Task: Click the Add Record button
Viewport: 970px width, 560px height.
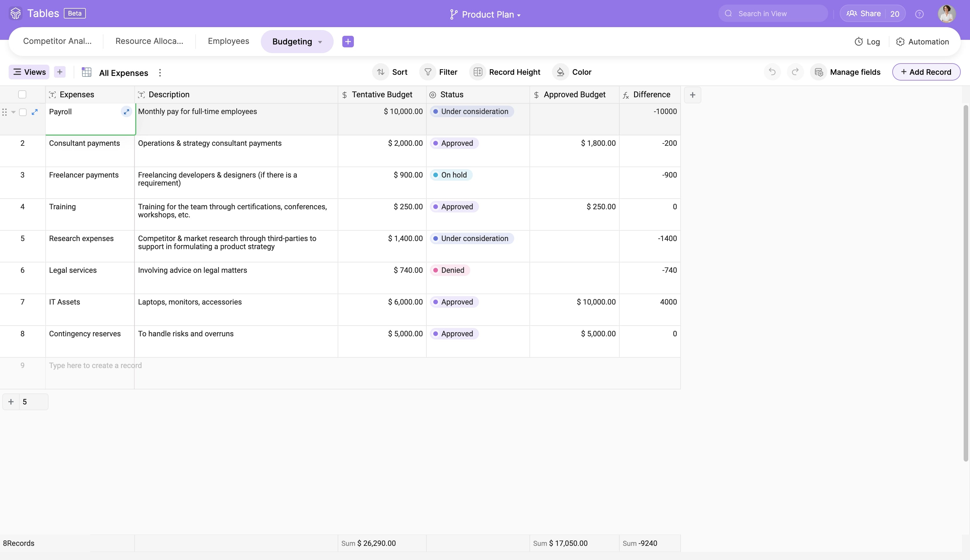Action: click(x=926, y=72)
